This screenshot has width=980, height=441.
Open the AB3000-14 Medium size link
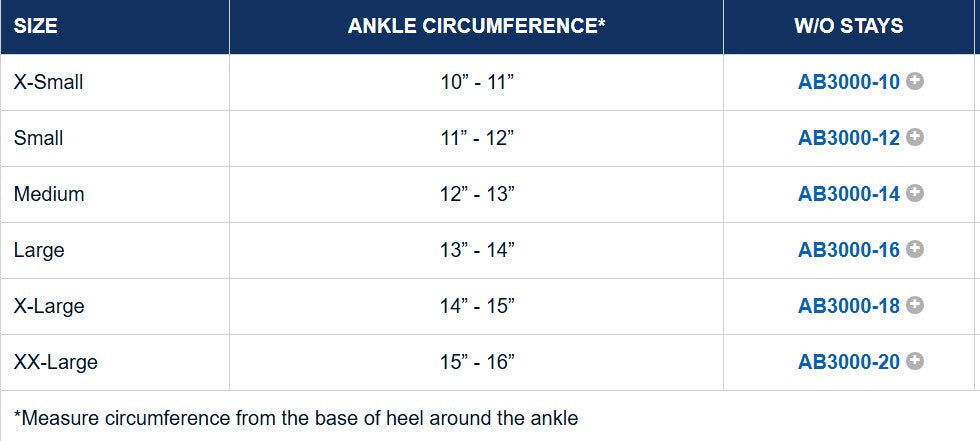click(849, 194)
